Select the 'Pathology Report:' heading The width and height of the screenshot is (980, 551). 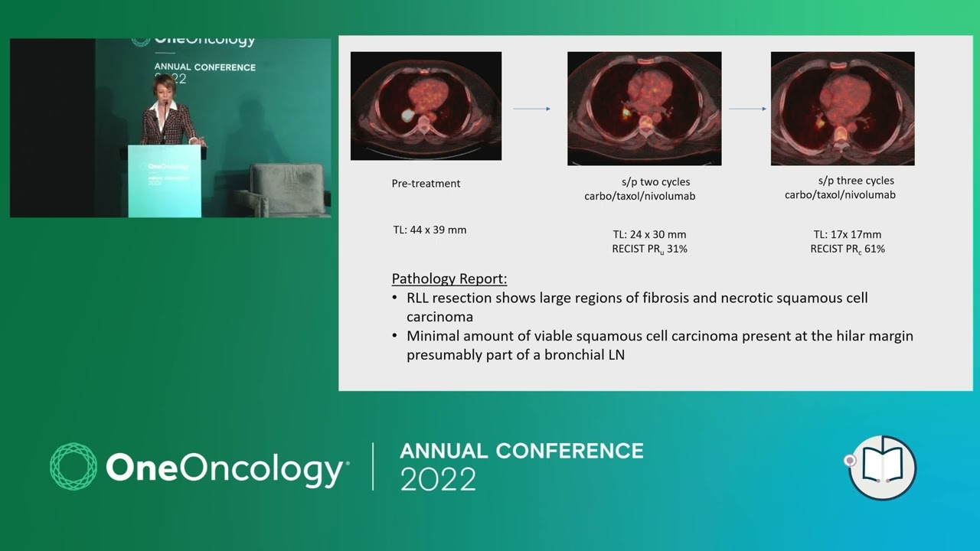point(449,279)
